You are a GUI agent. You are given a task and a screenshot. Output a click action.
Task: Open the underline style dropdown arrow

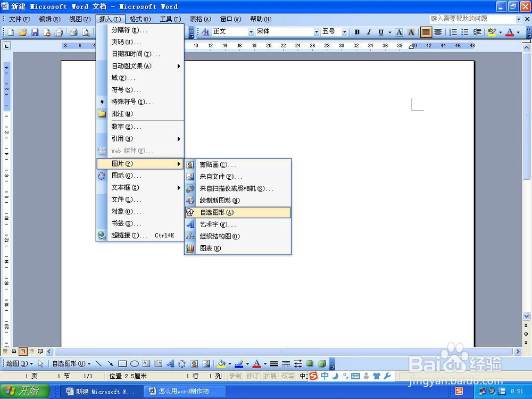389,32
